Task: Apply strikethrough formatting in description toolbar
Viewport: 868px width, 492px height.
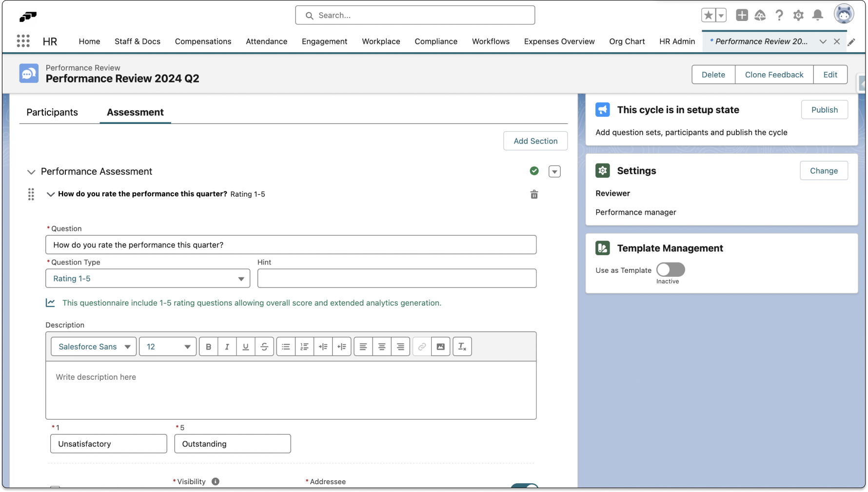Action: click(264, 347)
